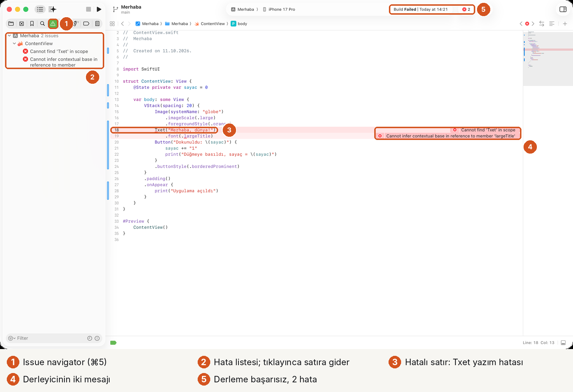Viewport: 573px width, 392px height.
Task: Open the body symbol breadcrumb
Action: (239, 24)
